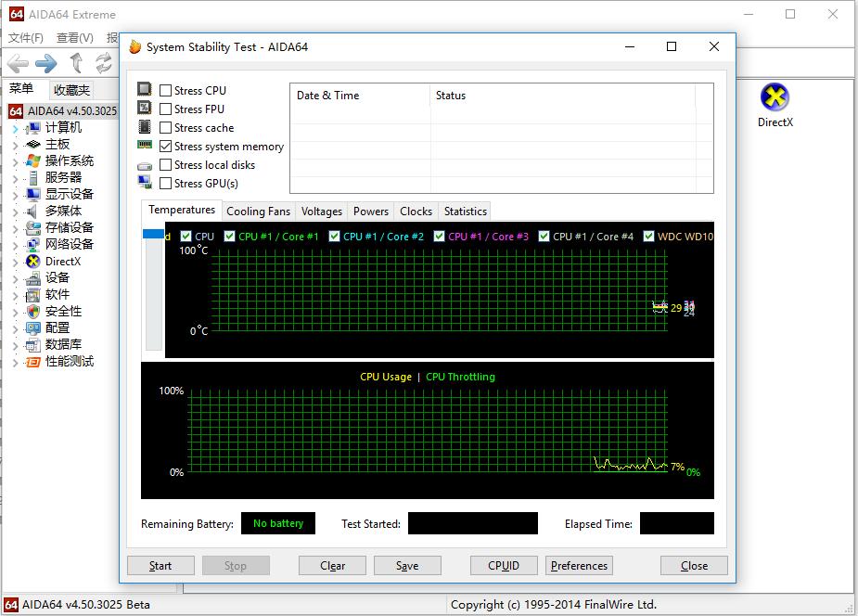The height and width of the screenshot is (616, 858).
Task: Click the 显示设备 monitor icon in tree
Action: (32, 194)
